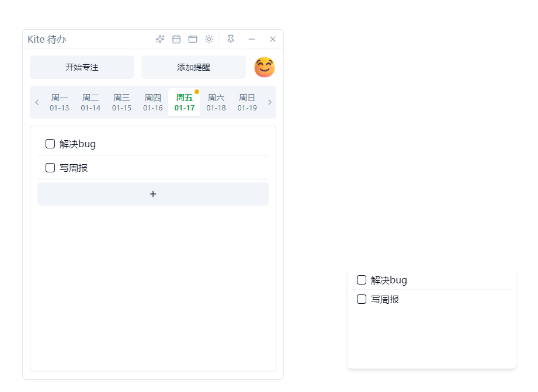Screen dimensions: 538x392
Task: Check the 解决bug checkbox in Kite window
Action: click(50, 144)
